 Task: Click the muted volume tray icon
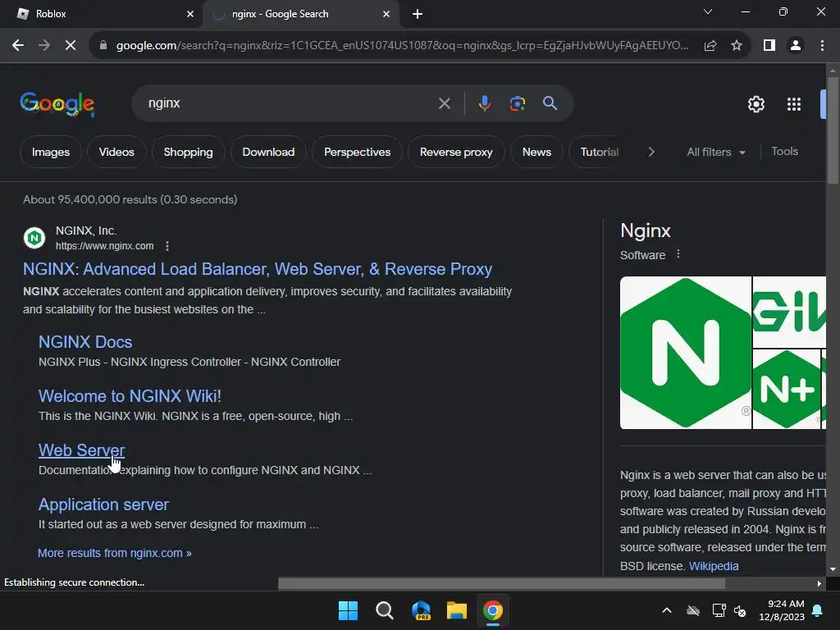(x=741, y=610)
